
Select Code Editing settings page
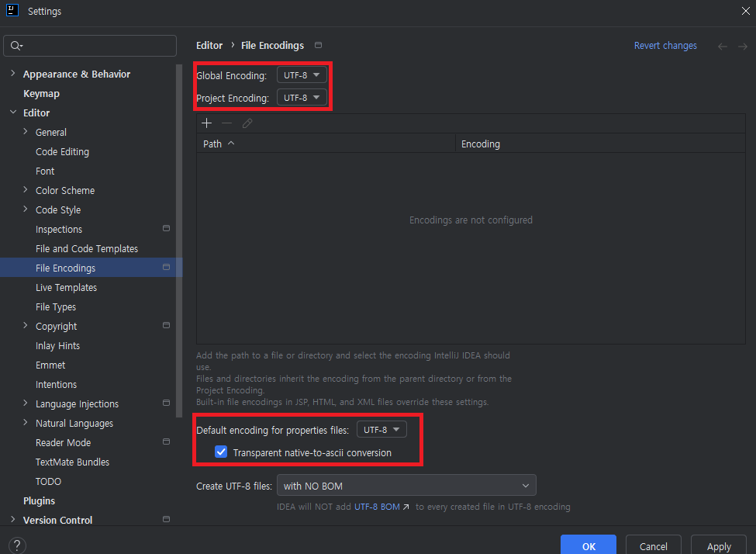[62, 151]
